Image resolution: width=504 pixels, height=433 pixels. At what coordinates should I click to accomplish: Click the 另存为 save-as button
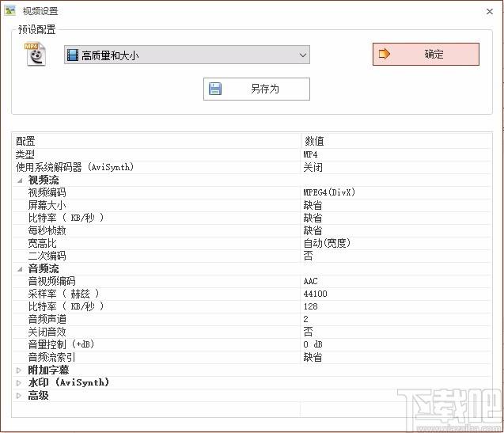[256, 89]
